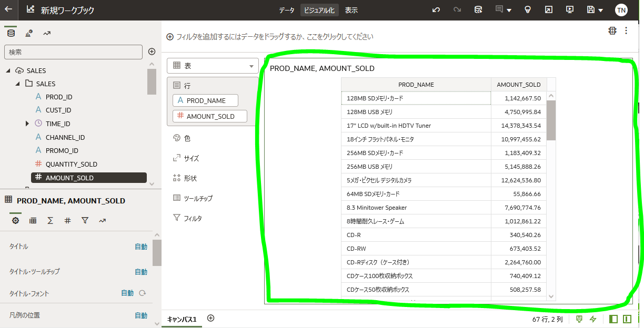The height and width of the screenshot is (328, 644).
Task: Click the add filter prompt text
Action: [275, 37]
